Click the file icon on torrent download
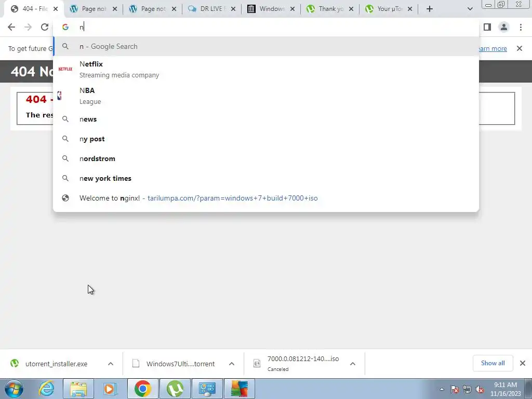The image size is (532, 399). (136, 363)
